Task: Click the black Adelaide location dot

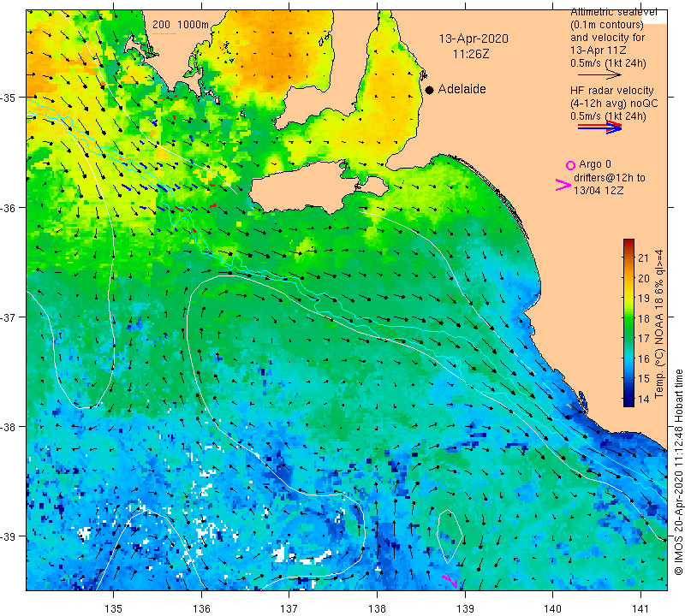Action: 430,90
